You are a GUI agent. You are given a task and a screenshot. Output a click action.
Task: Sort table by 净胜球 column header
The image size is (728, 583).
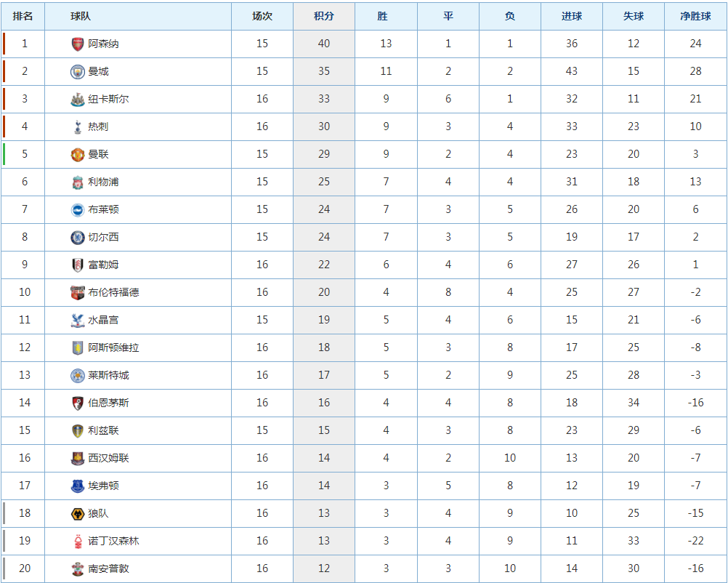point(695,16)
